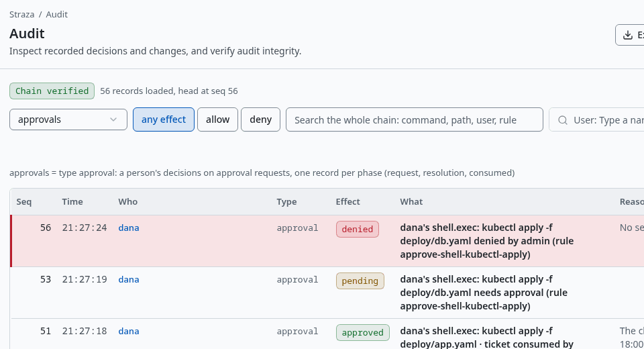The height and width of the screenshot is (349, 644).
Task: Open the approvals type dropdown
Action: pyautogui.click(x=68, y=119)
